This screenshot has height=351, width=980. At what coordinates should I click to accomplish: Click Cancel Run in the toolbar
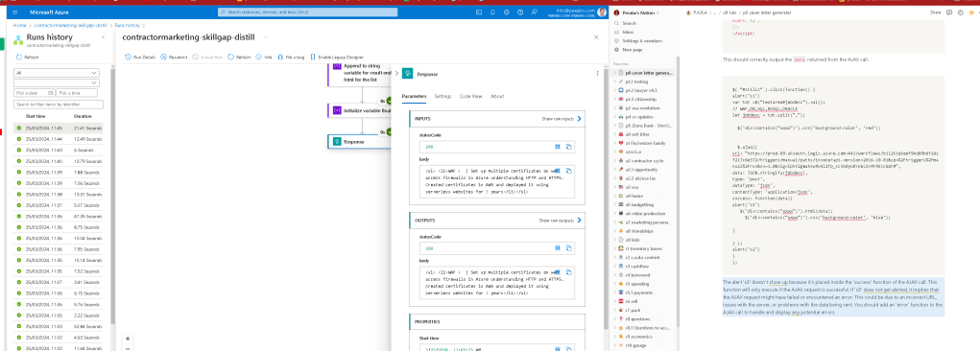click(x=208, y=57)
